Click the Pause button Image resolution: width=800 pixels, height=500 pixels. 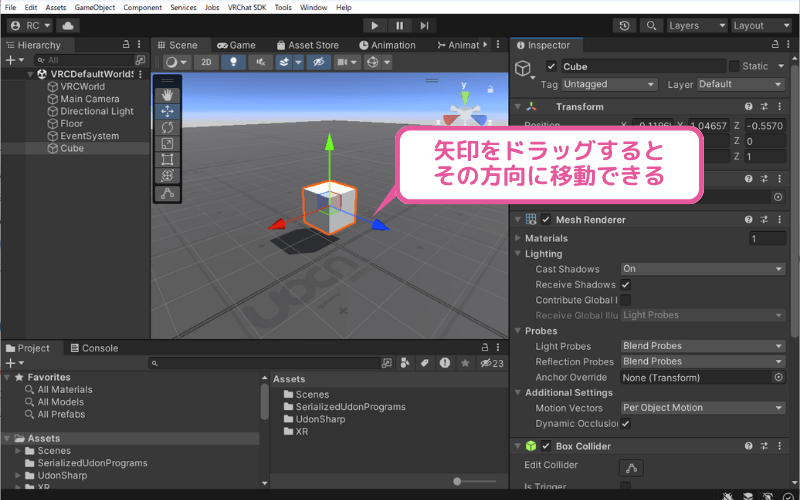pyautogui.click(x=400, y=26)
